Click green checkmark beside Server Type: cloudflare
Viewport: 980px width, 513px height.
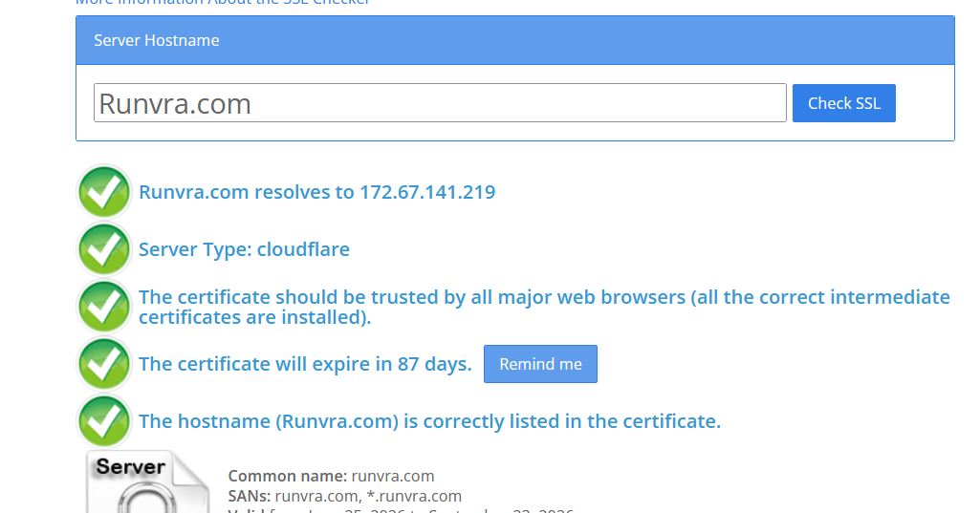104,249
